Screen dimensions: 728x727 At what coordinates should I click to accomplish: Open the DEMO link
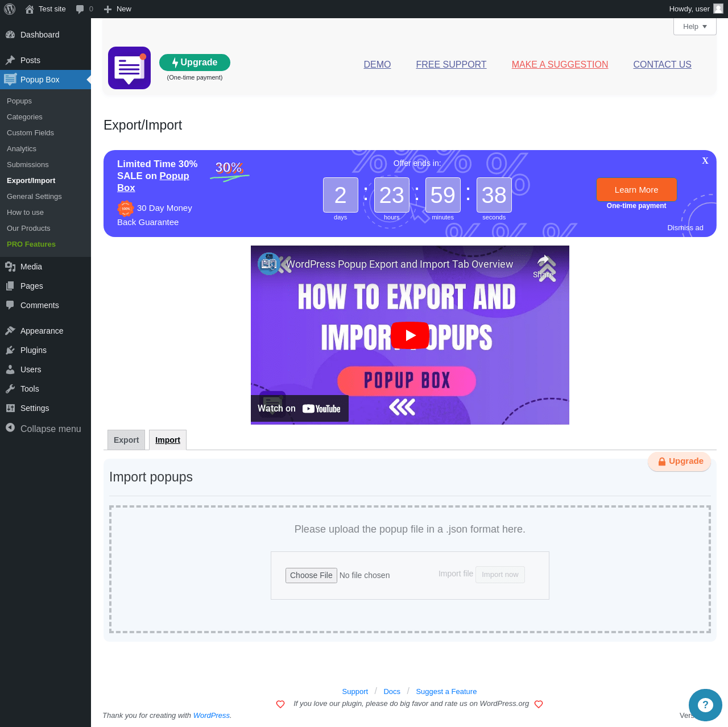(x=377, y=65)
